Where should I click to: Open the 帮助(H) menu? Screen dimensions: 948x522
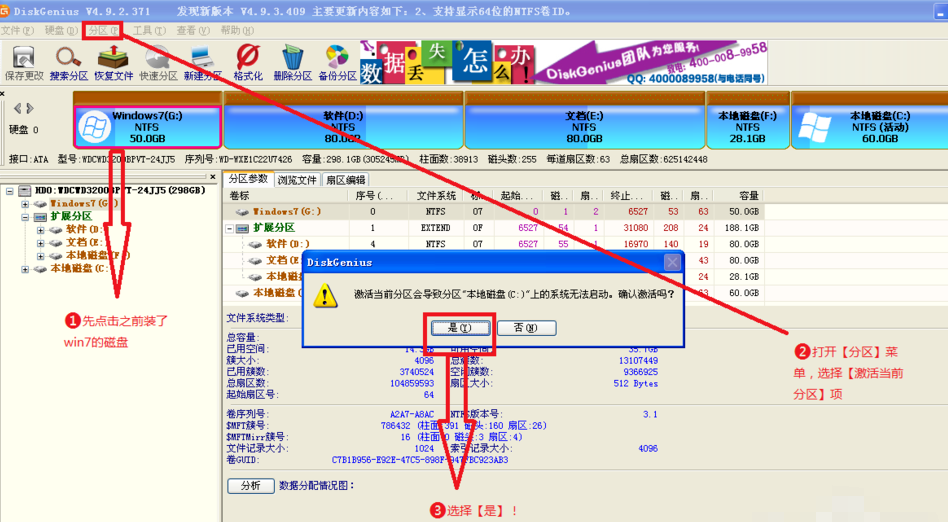(x=237, y=30)
